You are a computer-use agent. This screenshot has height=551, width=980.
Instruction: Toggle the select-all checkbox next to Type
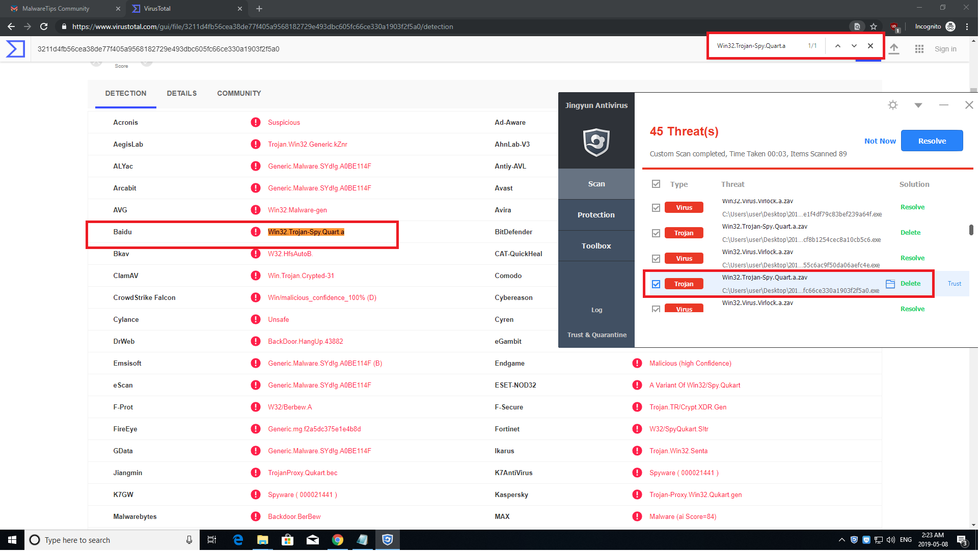[657, 184]
